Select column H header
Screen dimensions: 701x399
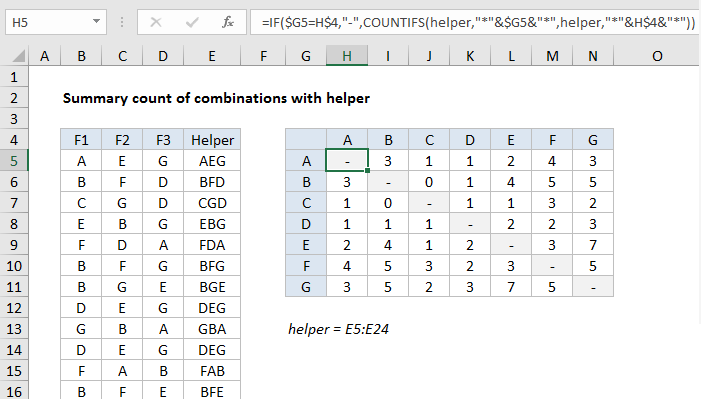347,56
